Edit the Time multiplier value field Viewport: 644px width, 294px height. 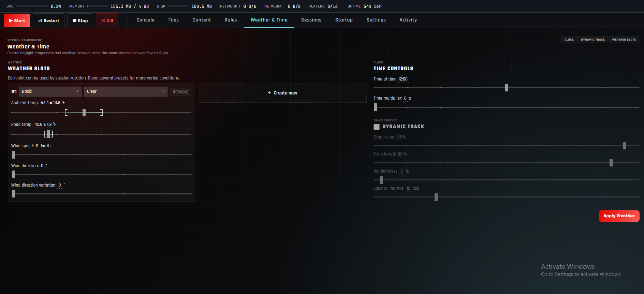(405, 98)
